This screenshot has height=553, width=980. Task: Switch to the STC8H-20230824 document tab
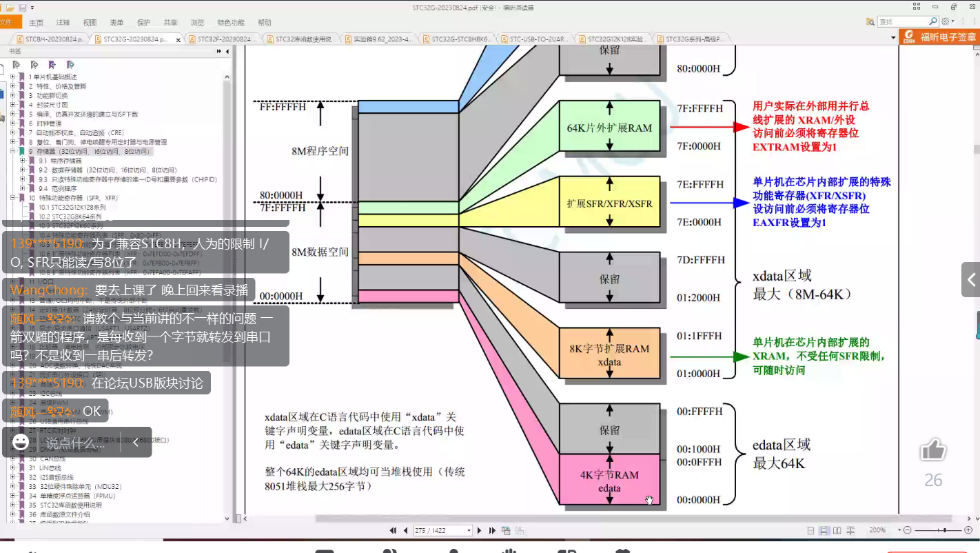[x=50, y=39]
